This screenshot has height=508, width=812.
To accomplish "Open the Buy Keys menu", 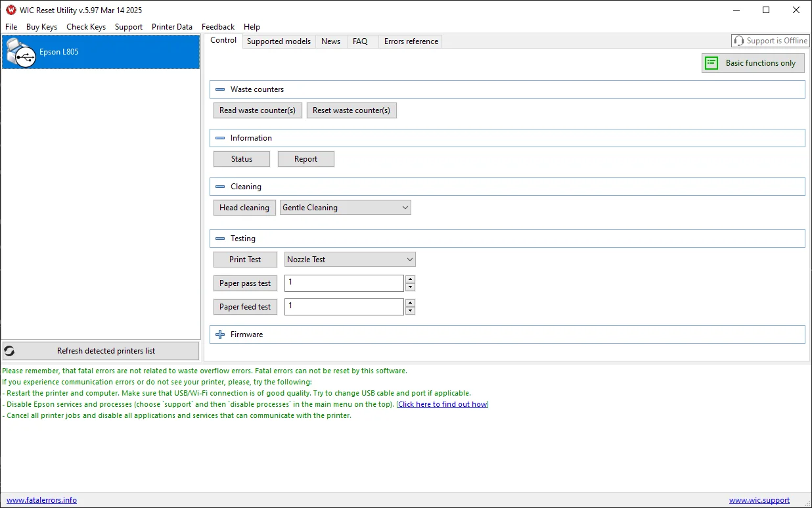I will tap(41, 27).
